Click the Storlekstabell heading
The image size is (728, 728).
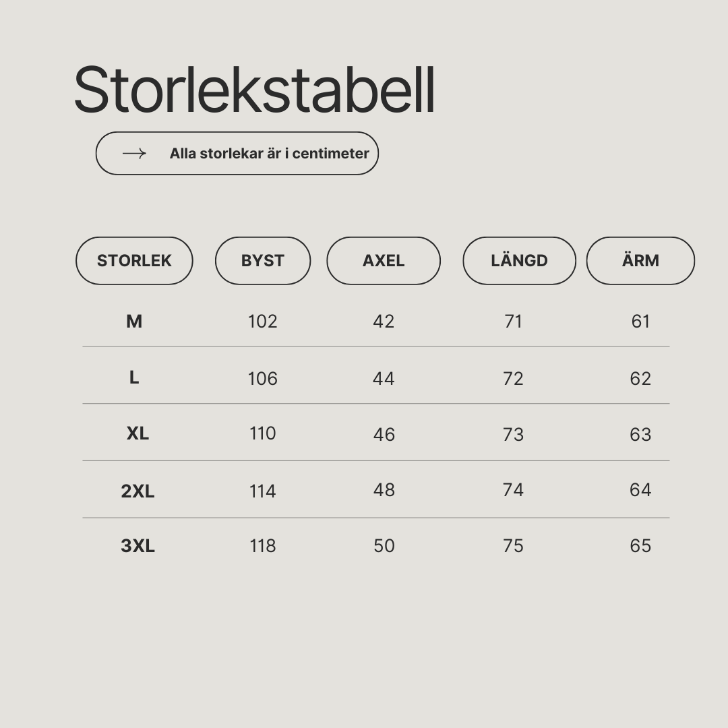click(x=254, y=90)
